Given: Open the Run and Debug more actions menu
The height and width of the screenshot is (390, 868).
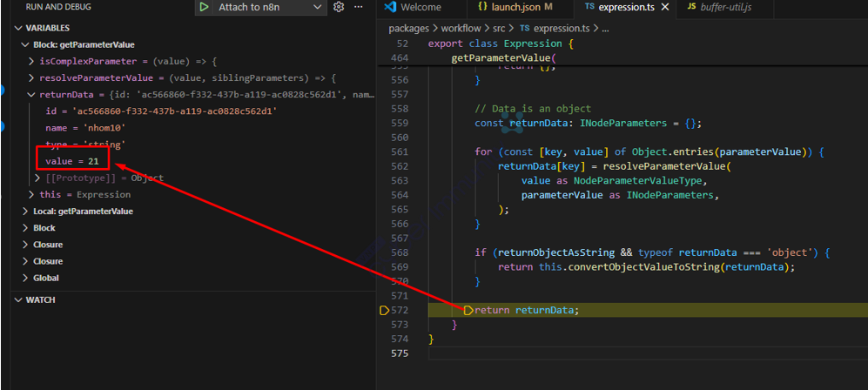Looking at the screenshot, I should pos(358,7).
